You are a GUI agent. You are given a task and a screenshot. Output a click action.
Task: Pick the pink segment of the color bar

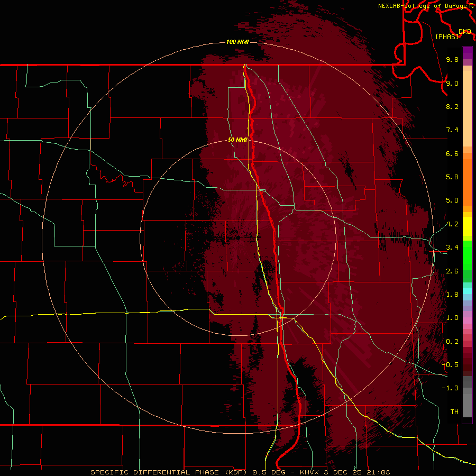[x=467, y=321]
